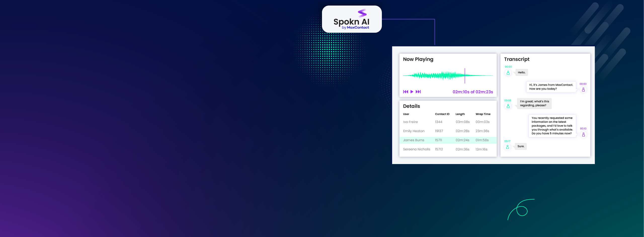Select the 'Hi, it's James from MaxContact' bubble
The height and width of the screenshot is (237, 644).
click(x=551, y=87)
